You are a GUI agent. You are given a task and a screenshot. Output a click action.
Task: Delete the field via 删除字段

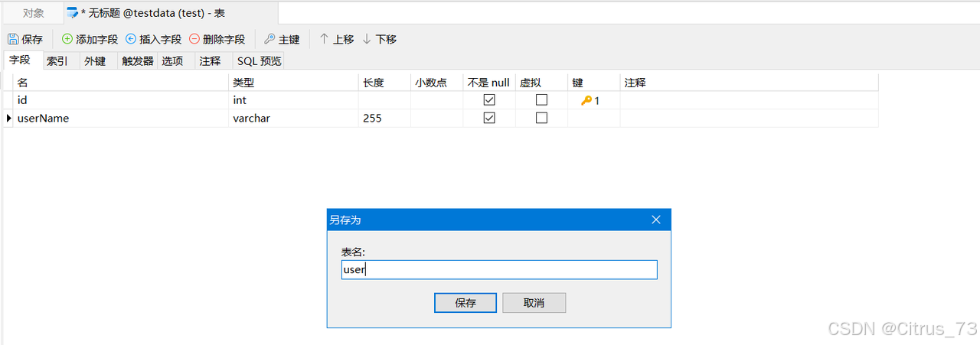(217, 39)
